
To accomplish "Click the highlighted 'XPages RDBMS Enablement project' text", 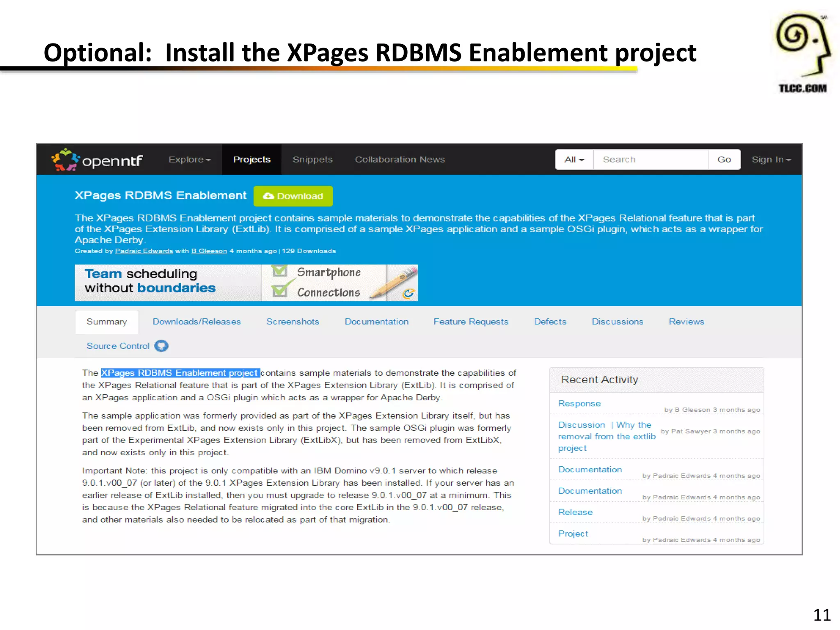I will 180,373.
